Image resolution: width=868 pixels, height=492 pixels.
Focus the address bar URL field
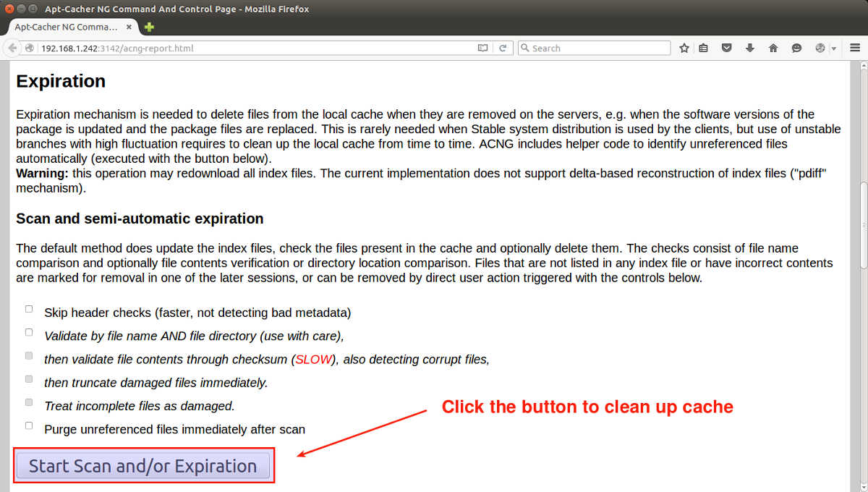257,48
